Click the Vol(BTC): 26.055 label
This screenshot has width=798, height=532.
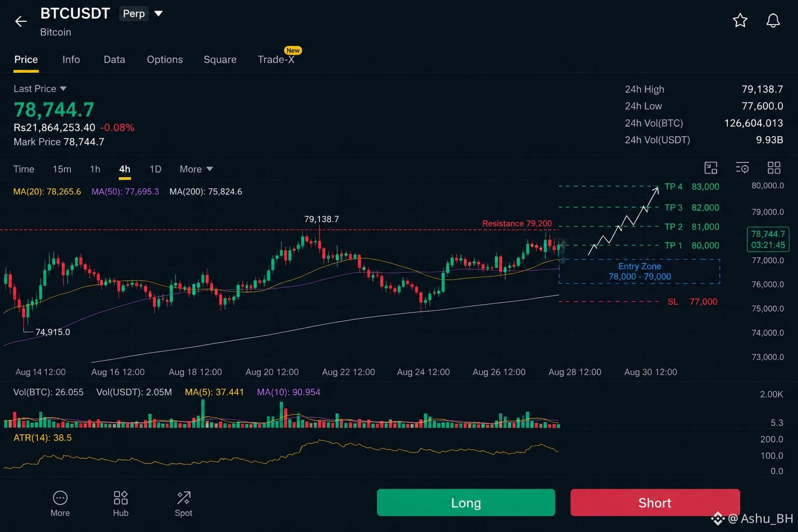coord(48,392)
